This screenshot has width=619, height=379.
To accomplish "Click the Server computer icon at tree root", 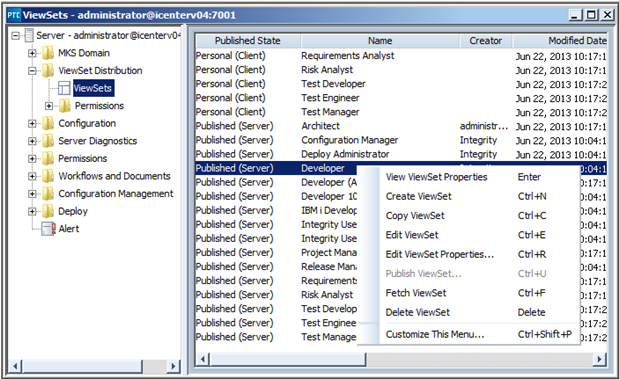I will [x=28, y=35].
